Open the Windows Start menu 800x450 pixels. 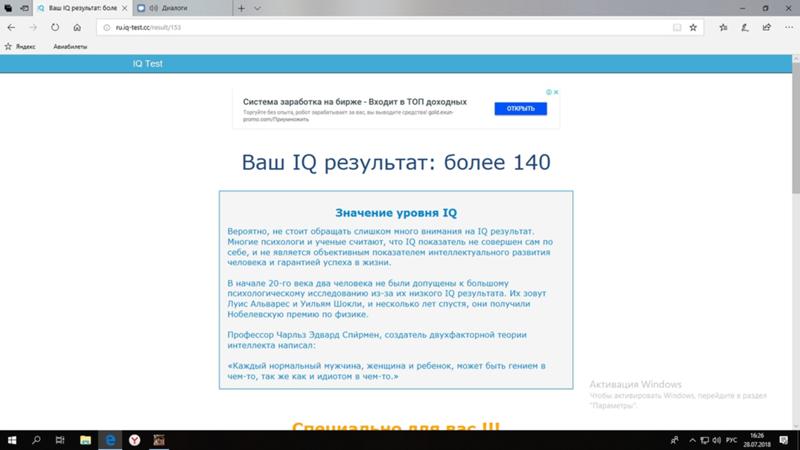(12, 439)
